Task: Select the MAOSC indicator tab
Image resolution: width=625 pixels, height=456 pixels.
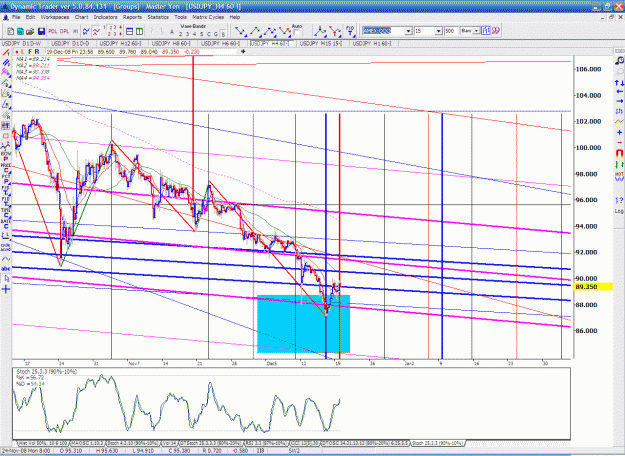Action: pyautogui.click(x=87, y=443)
